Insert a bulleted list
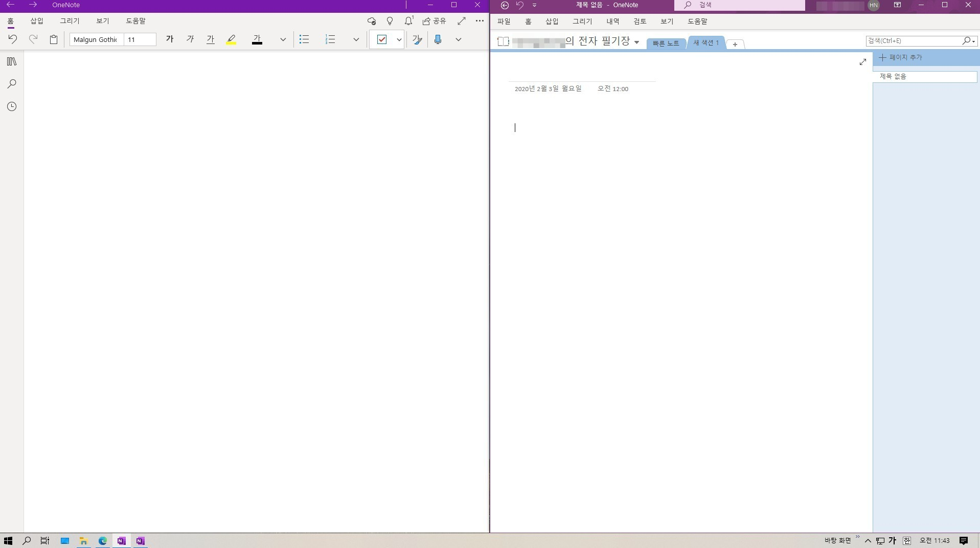Viewport: 980px width, 548px height. [x=304, y=39]
